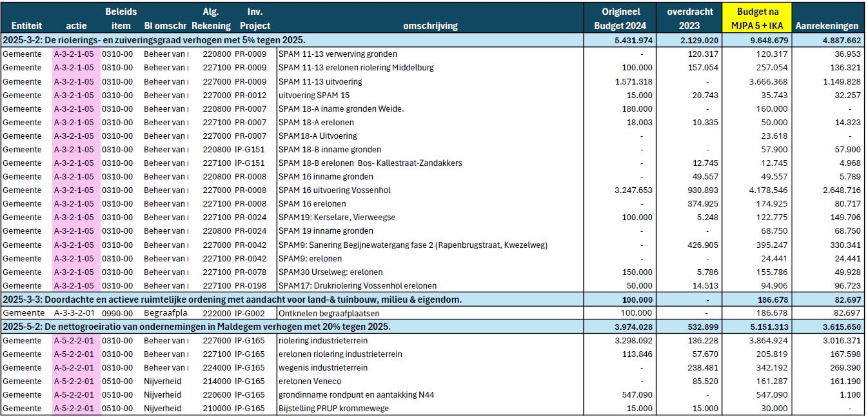
Task: Select the 'Entiteit' column header
Action: click(x=26, y=26)
